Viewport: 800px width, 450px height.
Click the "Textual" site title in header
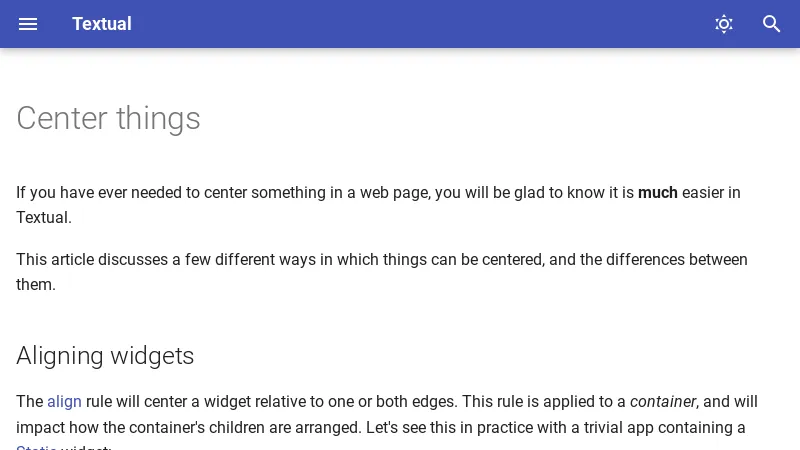[101, 24]
